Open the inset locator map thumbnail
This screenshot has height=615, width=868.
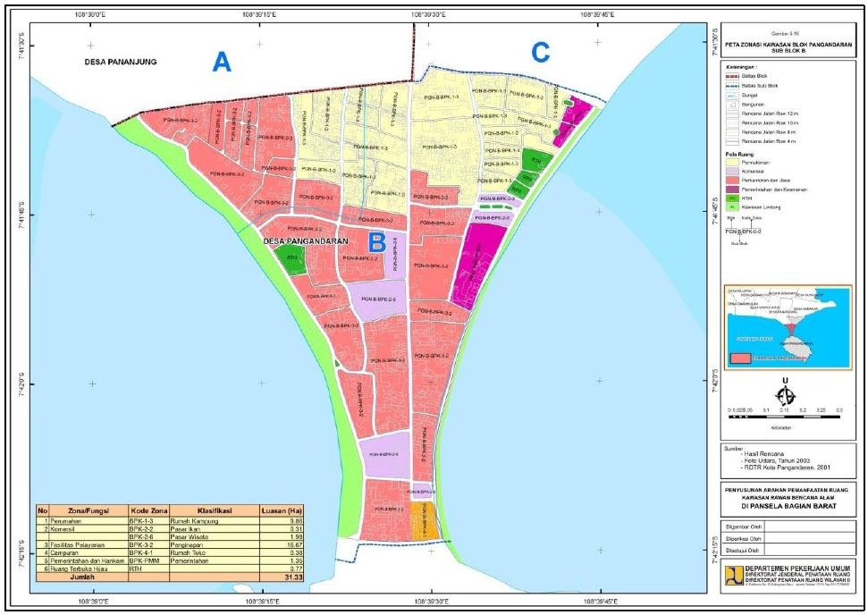click(x=788, y=327)
